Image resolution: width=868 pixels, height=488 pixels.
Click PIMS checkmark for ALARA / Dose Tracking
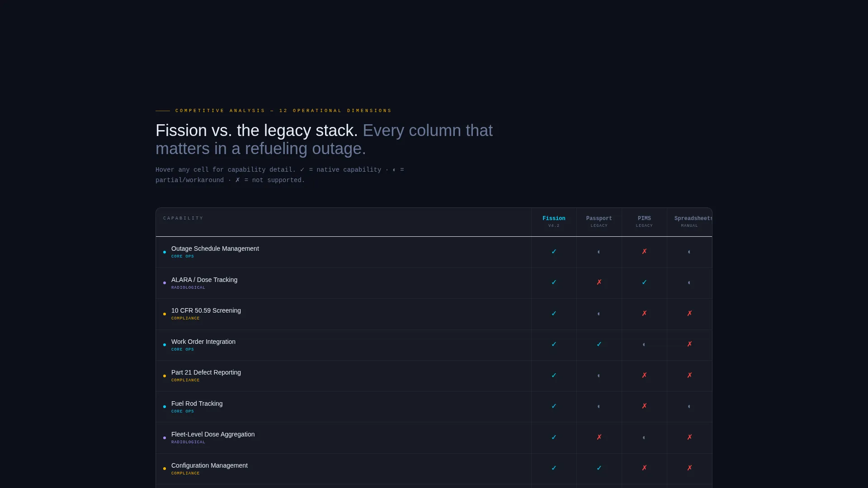click(x=644, y=282)
